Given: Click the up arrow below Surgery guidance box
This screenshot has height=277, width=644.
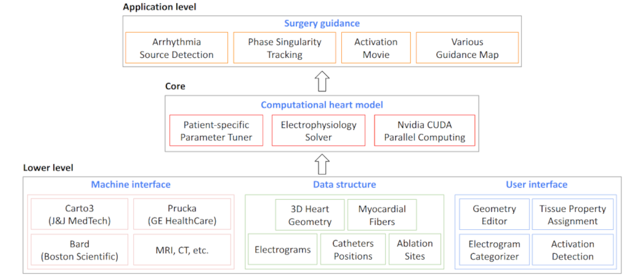Looking at the screenshot, I should pos(322,81).
